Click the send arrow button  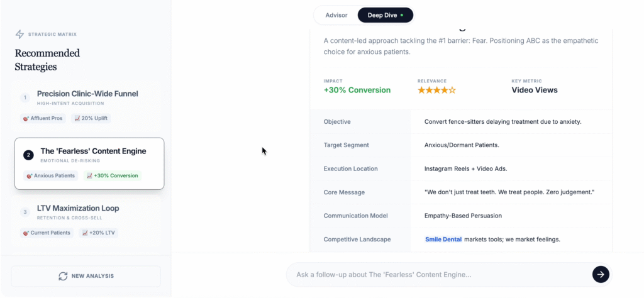pyautogui.click(x=601, y=274)
